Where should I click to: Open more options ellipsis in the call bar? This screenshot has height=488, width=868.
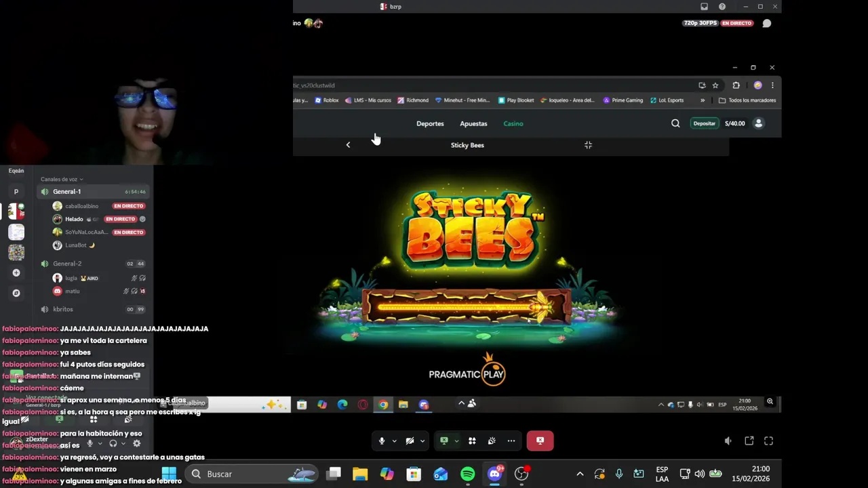[511, 441]
